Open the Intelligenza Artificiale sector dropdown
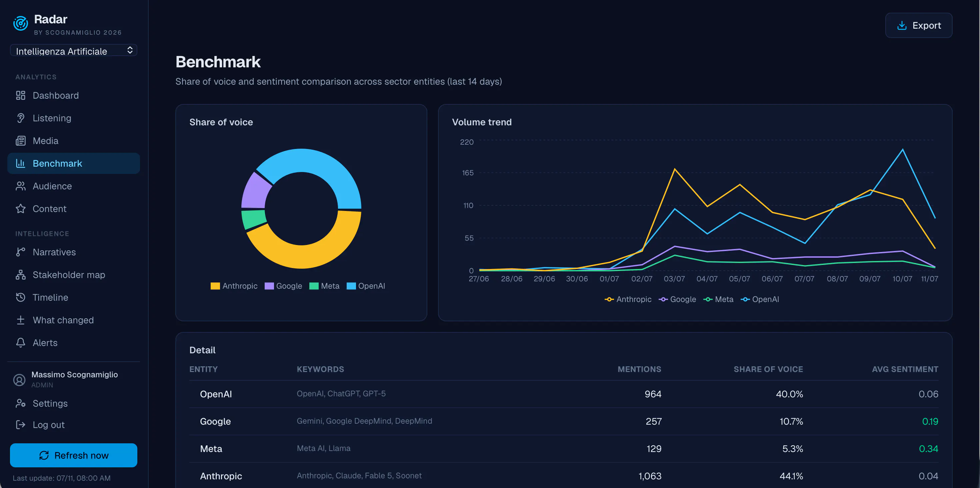This screenshot has height=488, width=980. [x=73, y=51]
